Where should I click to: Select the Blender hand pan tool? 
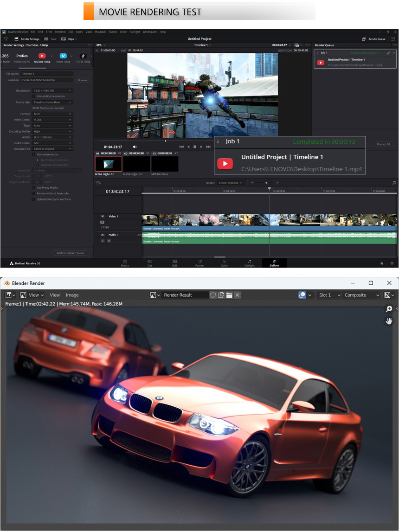[389, 320]
